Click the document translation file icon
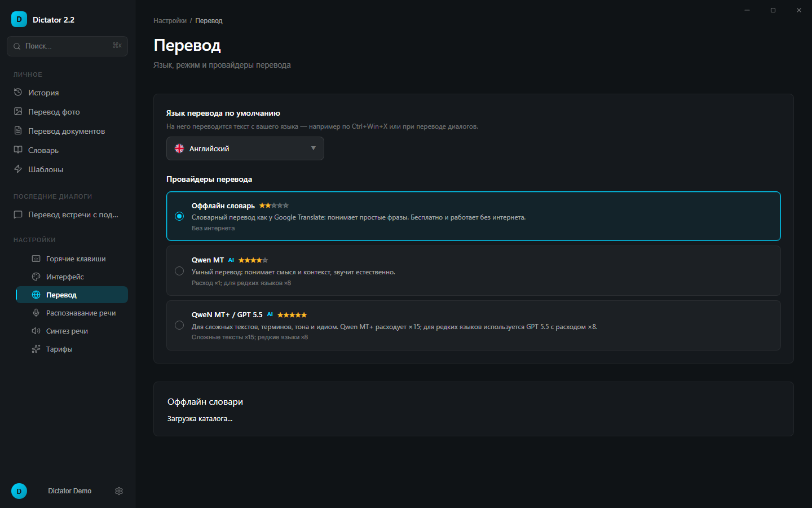The width and height of the screenshot is (812, 508). [18, 130]
